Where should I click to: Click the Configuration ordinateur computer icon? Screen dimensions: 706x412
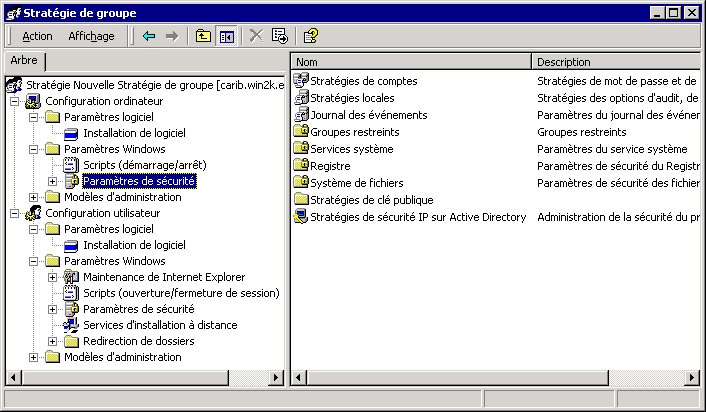click(33, 101)
